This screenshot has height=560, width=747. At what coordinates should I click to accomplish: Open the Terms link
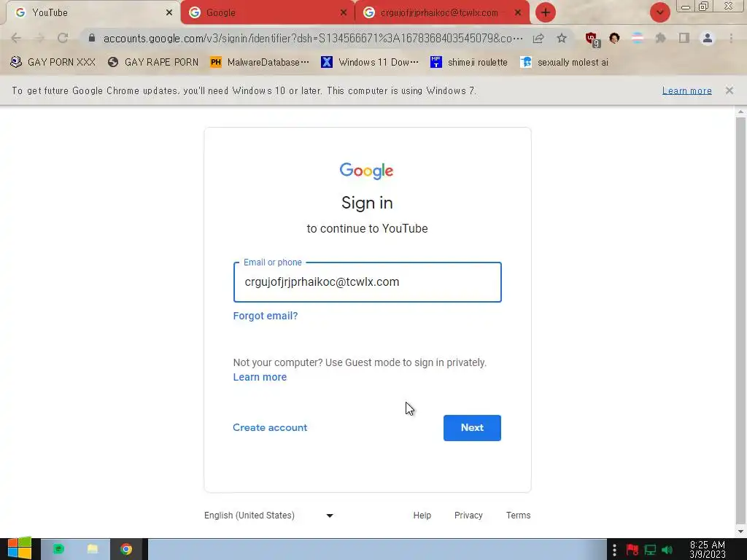point(519,516)
